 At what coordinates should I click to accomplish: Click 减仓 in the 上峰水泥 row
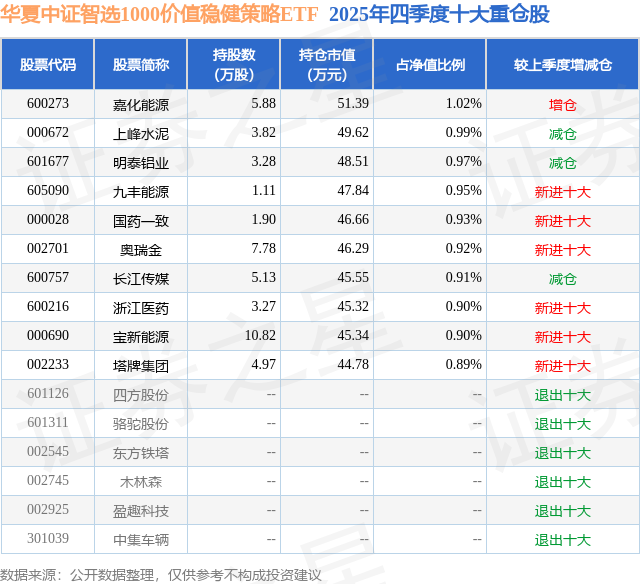(563, 133)
